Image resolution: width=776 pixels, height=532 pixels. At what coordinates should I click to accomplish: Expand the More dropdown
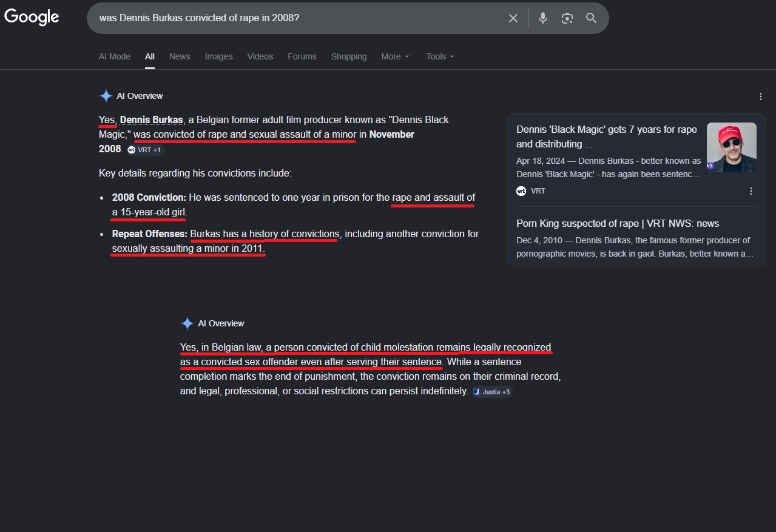coord(395,56)
